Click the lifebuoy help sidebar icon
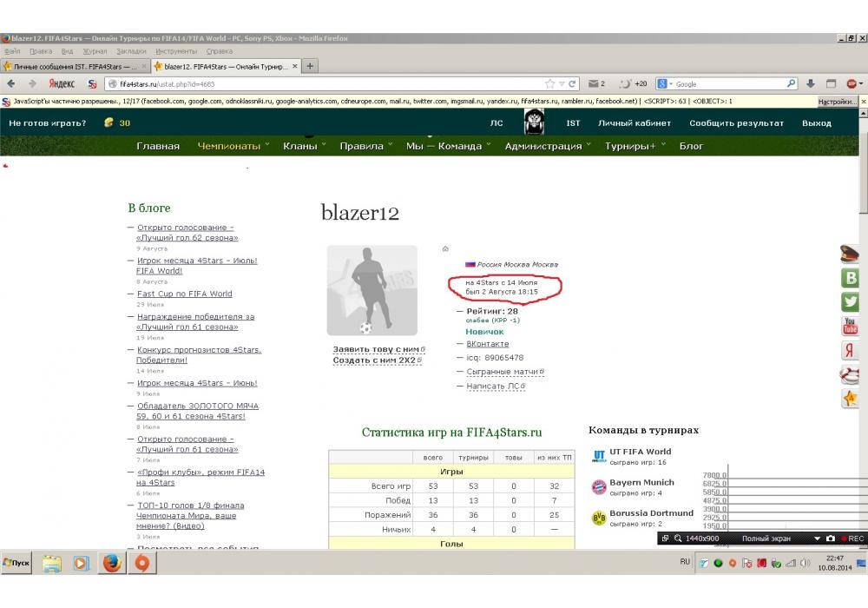 point(850,375)
